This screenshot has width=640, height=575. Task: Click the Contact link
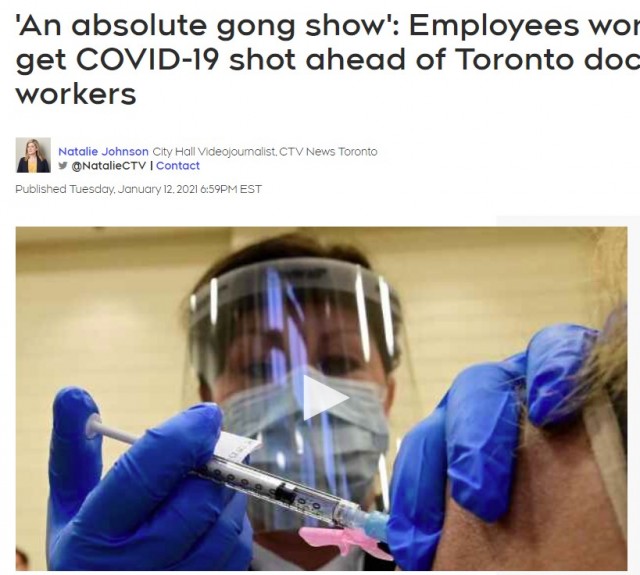tap(178, 166)
